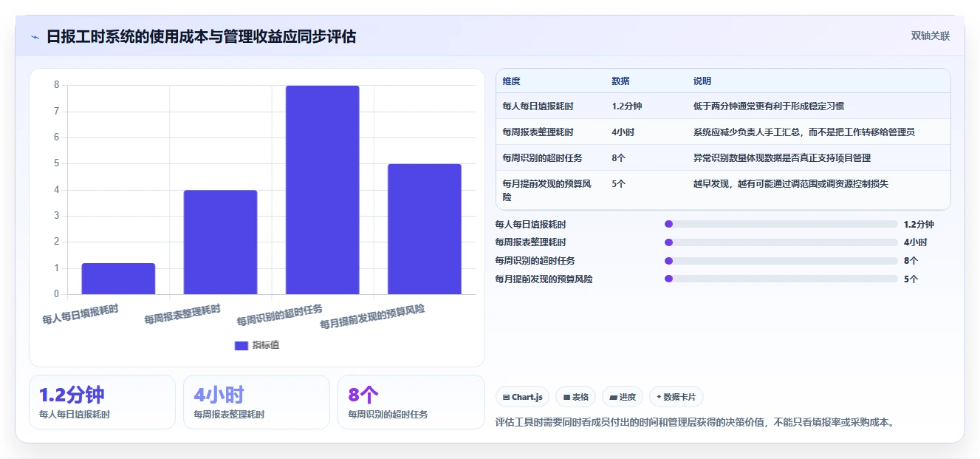Select the 进度 tag chip
Screen dimensions: 980x459
point(623,397)
